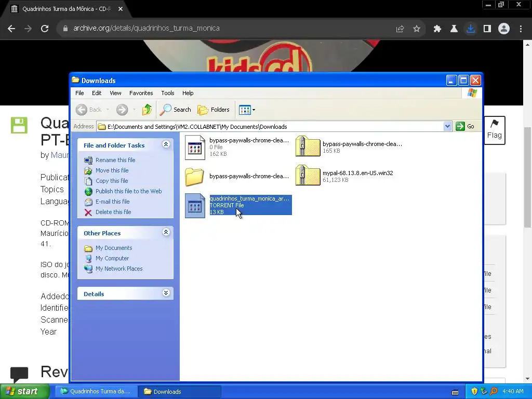Image resolution: width=532 pixels, height=399 pixels.
Task: Click Chrome's back arrow
Action: tap(11, 29)
